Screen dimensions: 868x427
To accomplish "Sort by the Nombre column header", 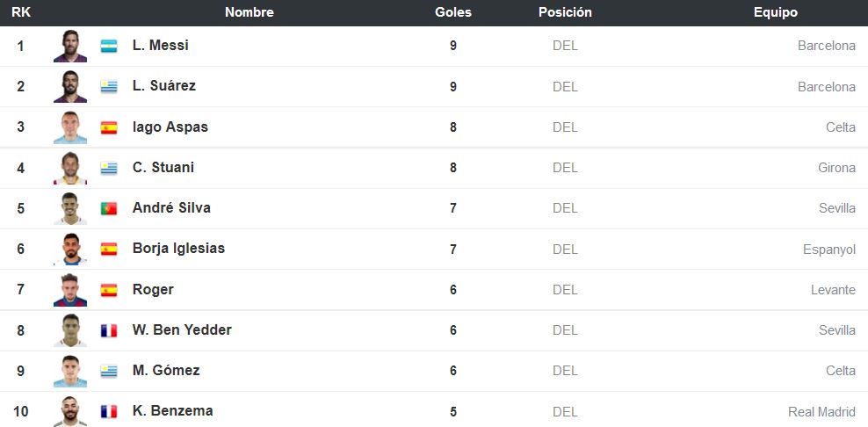I will [250, 12].
